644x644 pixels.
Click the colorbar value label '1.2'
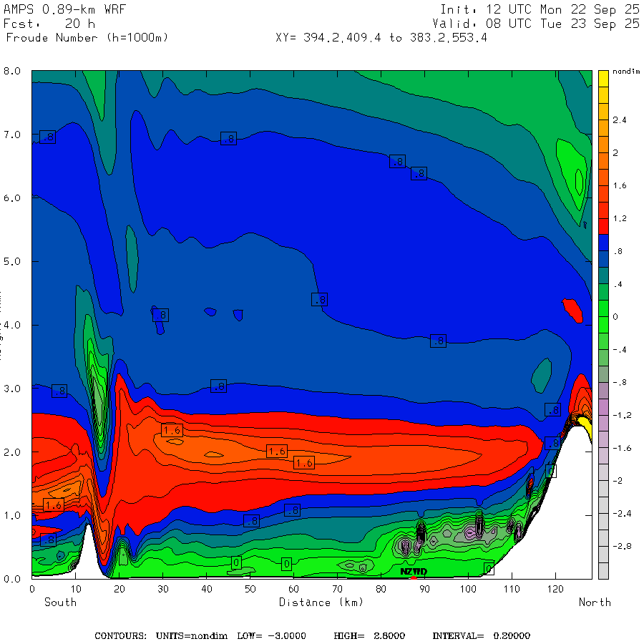(620, 218)
